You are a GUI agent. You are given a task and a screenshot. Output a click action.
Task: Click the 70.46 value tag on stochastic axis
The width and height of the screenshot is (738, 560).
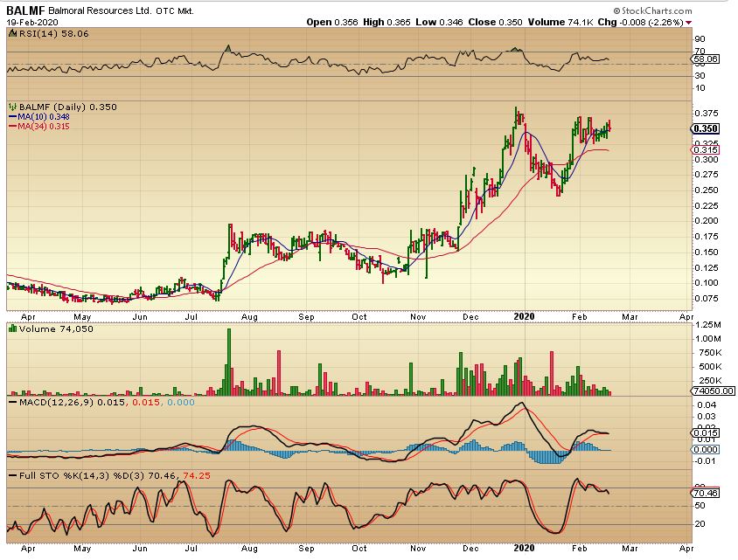(x=706, y=494)
